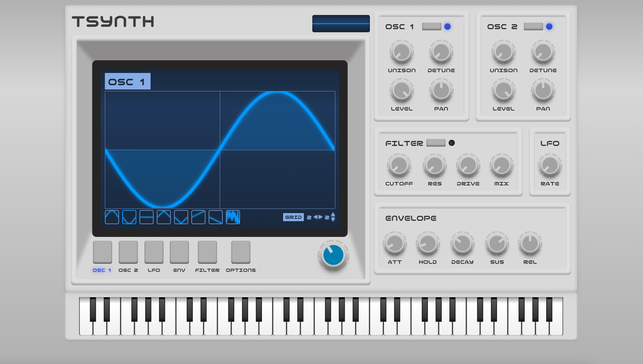This screenshot has width=643, height=364.
Task: Select the half-sine arch waveform shape
Action: click(112, 217)
